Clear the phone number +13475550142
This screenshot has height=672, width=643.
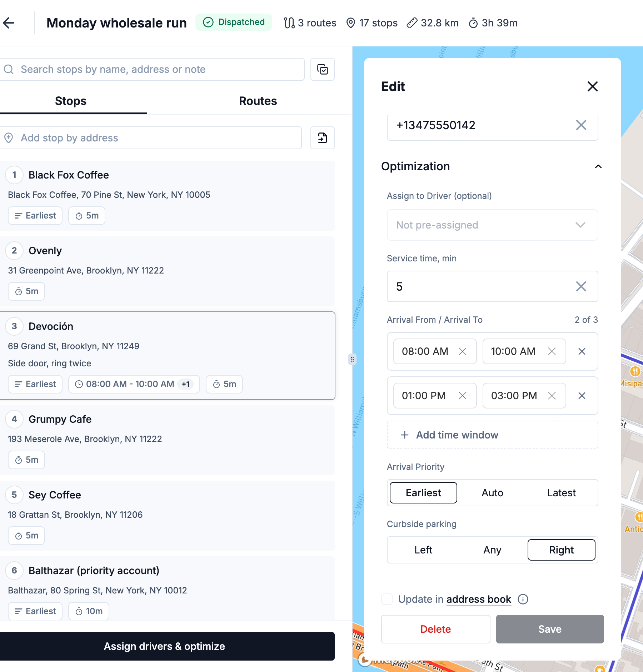581,125
